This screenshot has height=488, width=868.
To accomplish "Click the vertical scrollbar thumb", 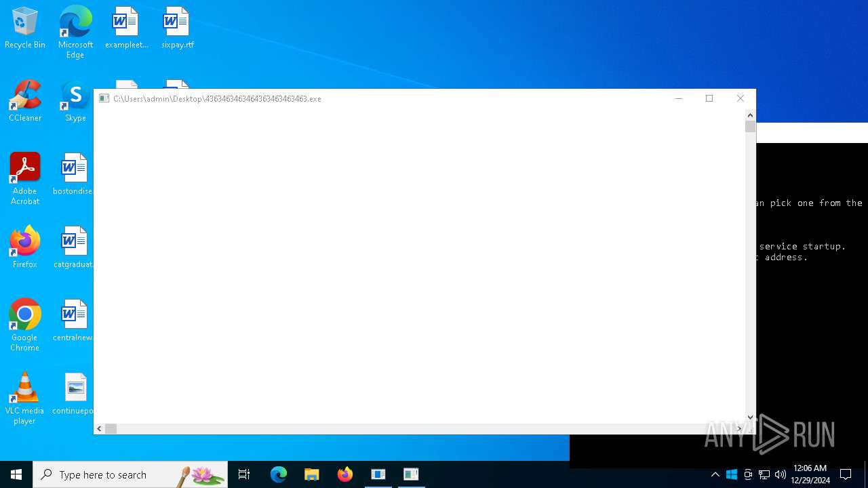I will coord(750,126).
